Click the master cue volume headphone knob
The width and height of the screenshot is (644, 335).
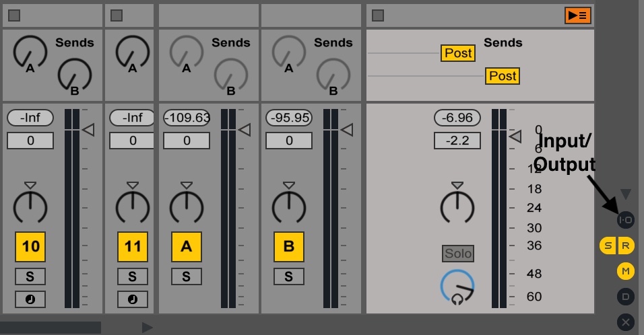click(x=457, y=287)
